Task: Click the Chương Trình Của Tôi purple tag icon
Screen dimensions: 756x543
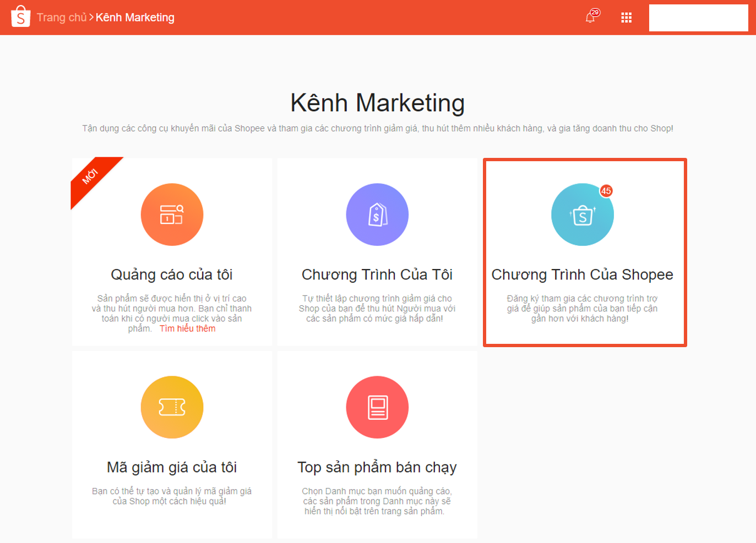Action: [x=377, y=215]
